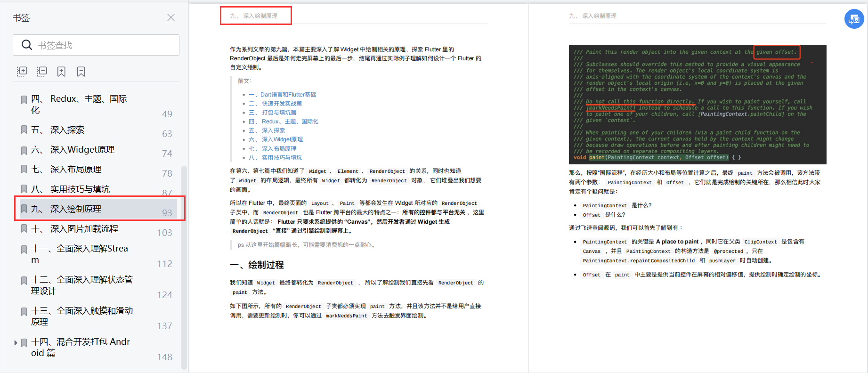The image size is (868, 373).
Task: Open bookmark 五、深入探索
Action: (x=58, y=130)
